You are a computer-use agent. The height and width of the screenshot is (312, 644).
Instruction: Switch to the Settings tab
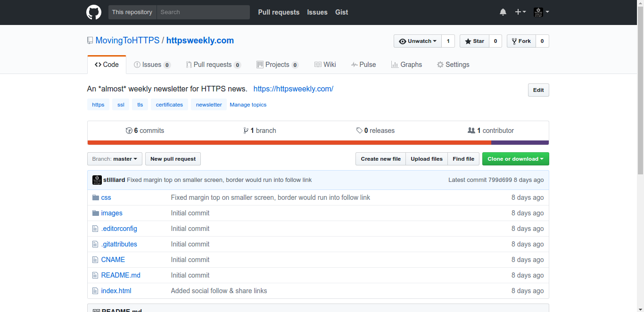coord(453,65)
